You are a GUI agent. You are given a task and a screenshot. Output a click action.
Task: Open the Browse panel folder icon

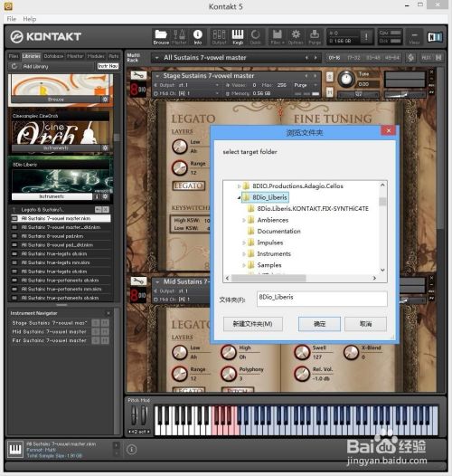[x=161, y=37]
